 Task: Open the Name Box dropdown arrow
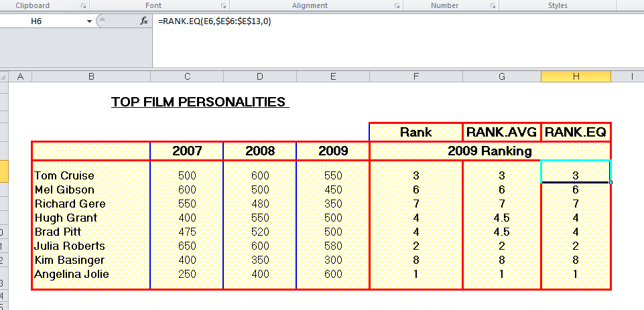coord(89,21)
